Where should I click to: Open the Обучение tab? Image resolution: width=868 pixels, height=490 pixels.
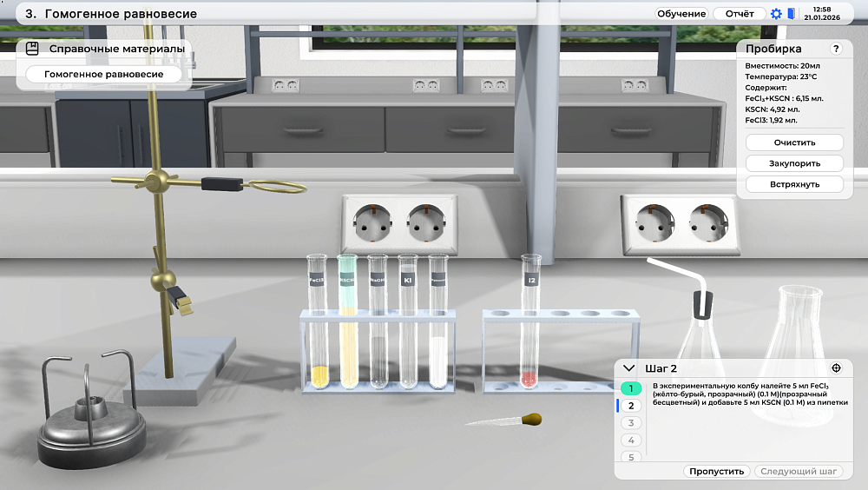[x=681, y=14]
